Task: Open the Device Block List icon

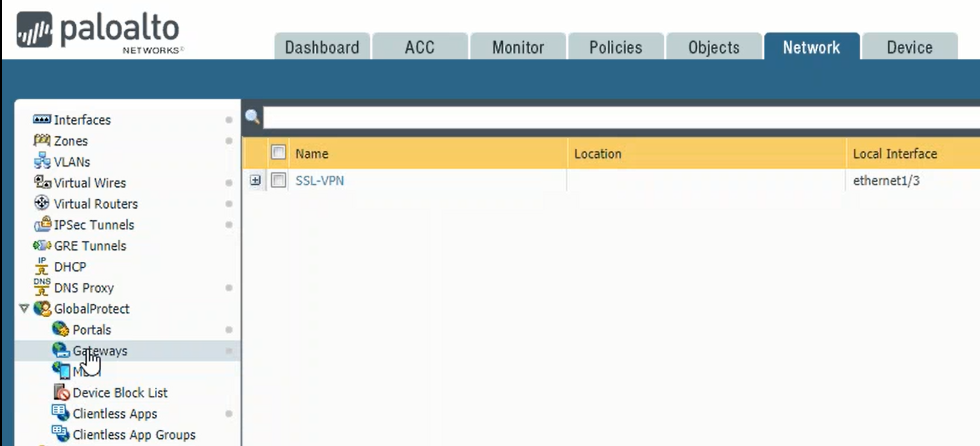Action: [61, 392]
